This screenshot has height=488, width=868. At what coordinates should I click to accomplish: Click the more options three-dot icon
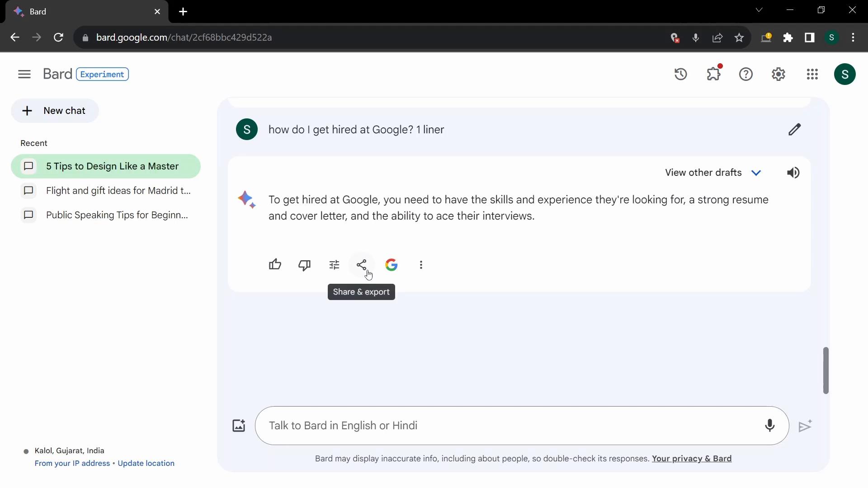click(x=421, y=264)
